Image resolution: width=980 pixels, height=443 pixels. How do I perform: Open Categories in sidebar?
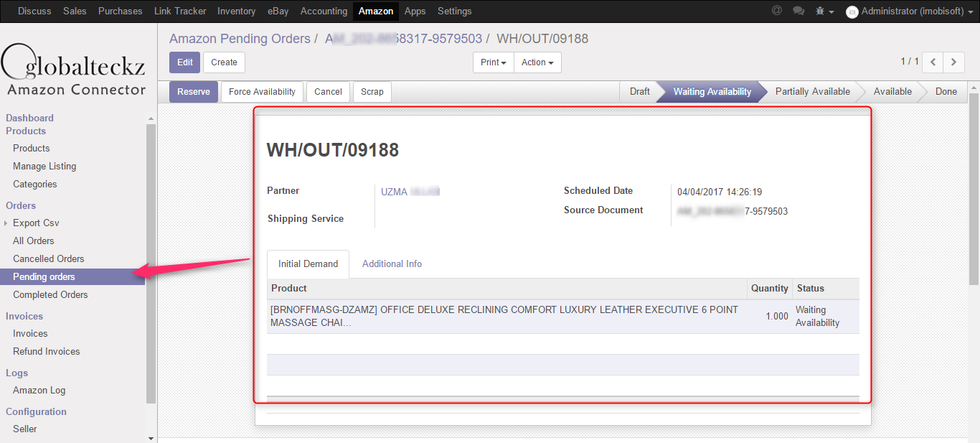coord(35,185)
